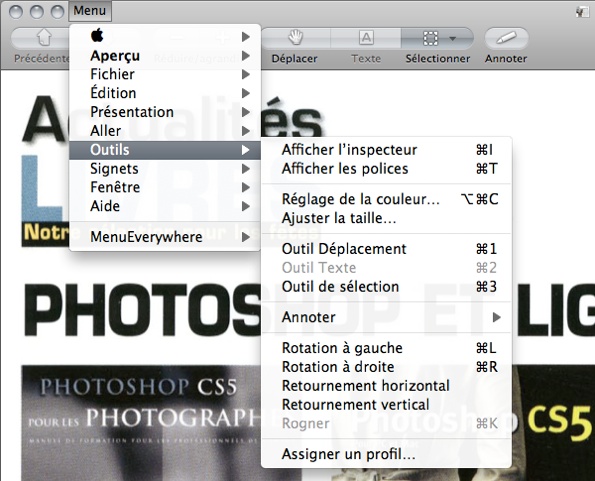Choose Retournement horizontal
Screen dimensions: 595x481
click(x=387, y=386)
